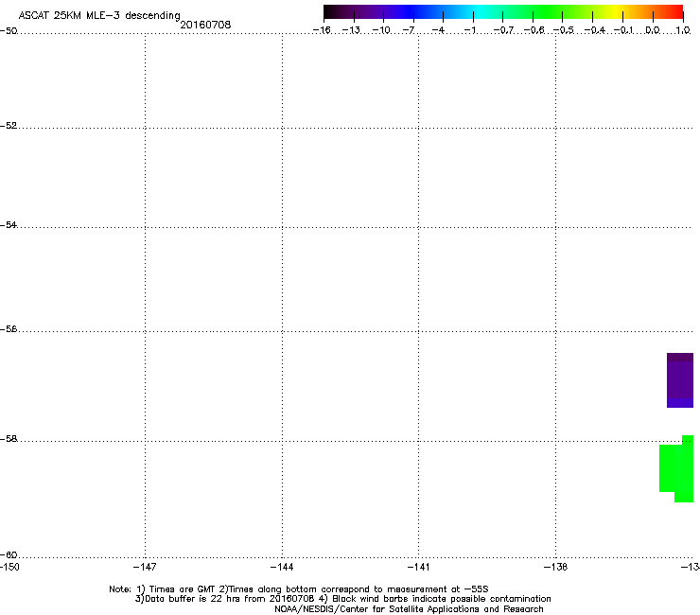Click the -0.4 value on the color scale
The height and width of the screenshot is (615, 700).
pyautogui.click(x=595, y=30)
